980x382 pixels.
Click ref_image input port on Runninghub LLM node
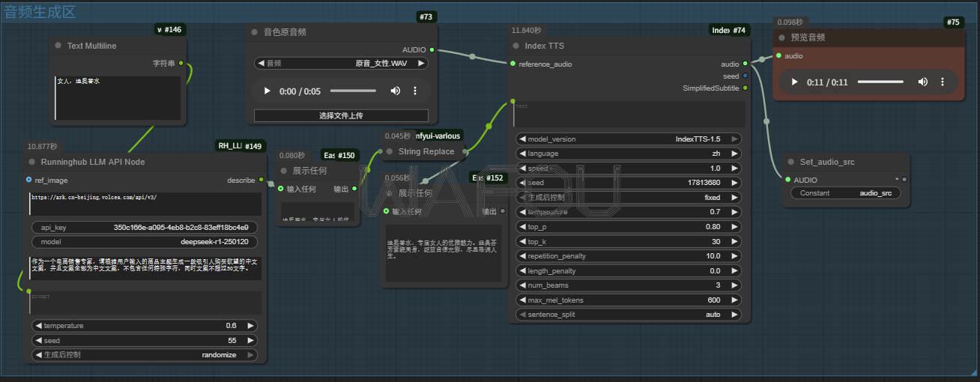pos(28,180)
